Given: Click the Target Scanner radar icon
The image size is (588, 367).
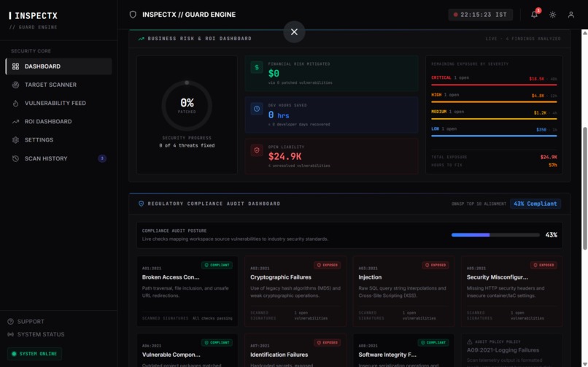Looking at the screenshot, I should click(x=15, y=85).
